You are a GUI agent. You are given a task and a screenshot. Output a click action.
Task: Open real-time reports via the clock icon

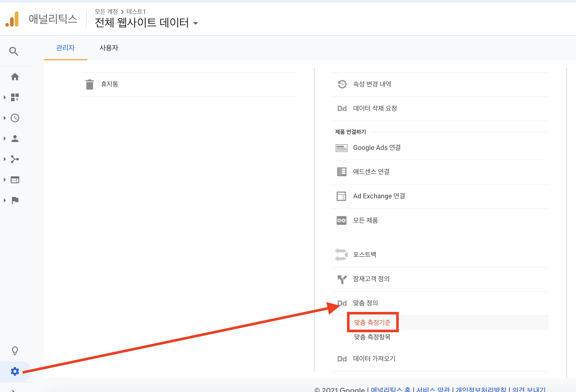point(15,118)
